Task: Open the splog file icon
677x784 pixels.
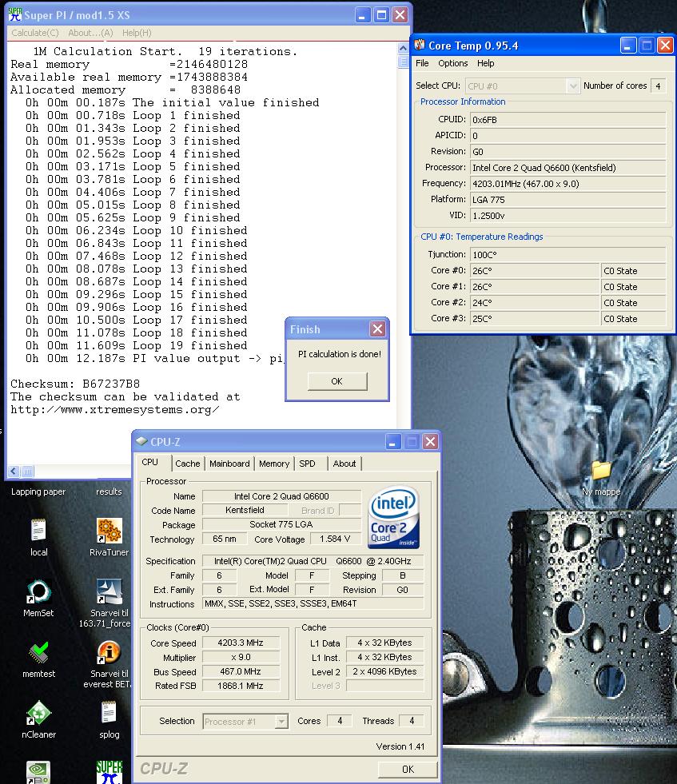Action: (x=109, y=713)
